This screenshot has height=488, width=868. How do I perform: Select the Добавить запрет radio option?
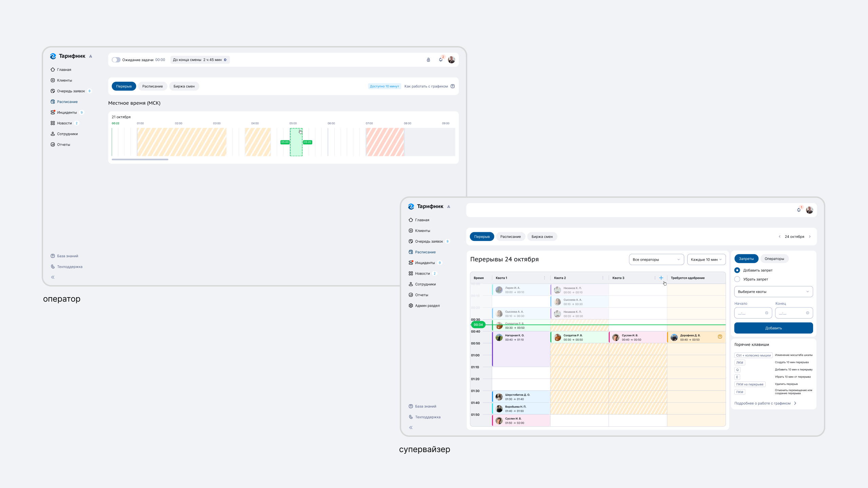click(737, 270)
